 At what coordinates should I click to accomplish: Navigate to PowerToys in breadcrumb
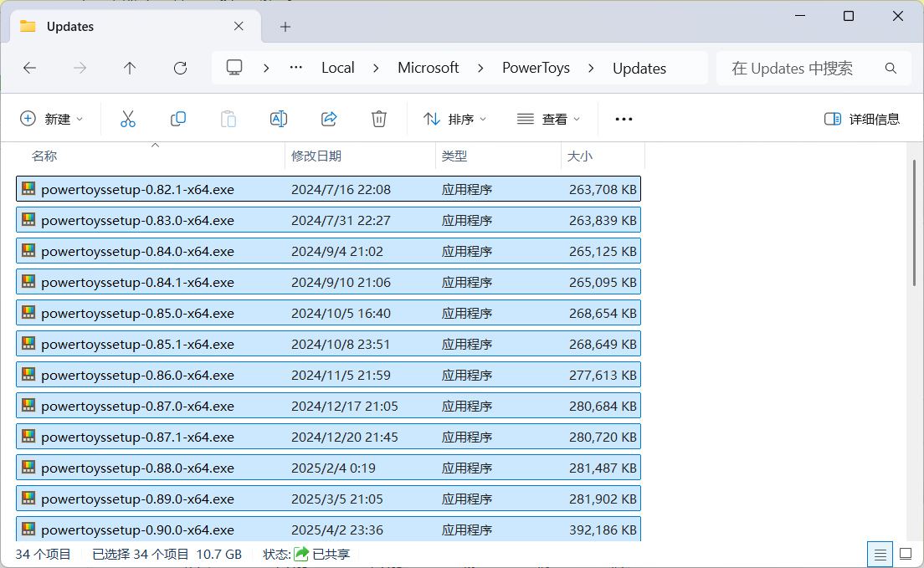536,69
